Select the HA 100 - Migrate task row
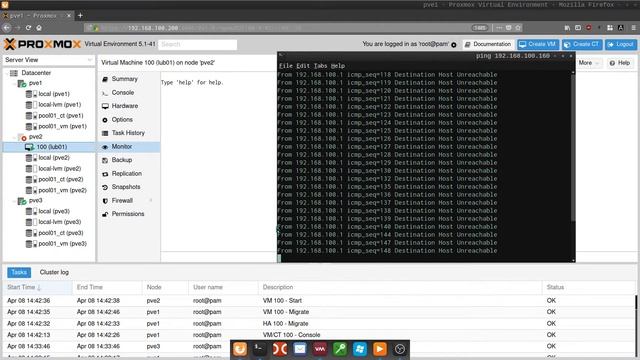Screen dimensions: 640x360 (319, 323)
